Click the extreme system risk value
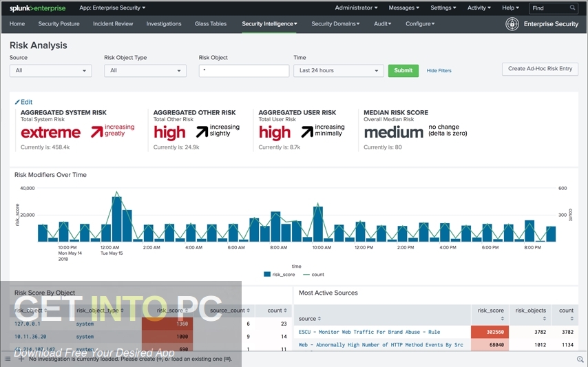 coord(51,132)
